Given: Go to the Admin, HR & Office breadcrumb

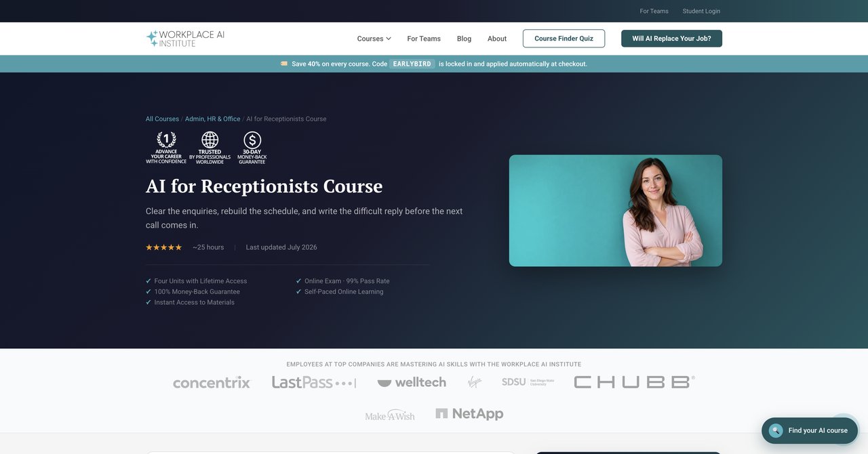Looking at the screenshot, I should [213, 119].
